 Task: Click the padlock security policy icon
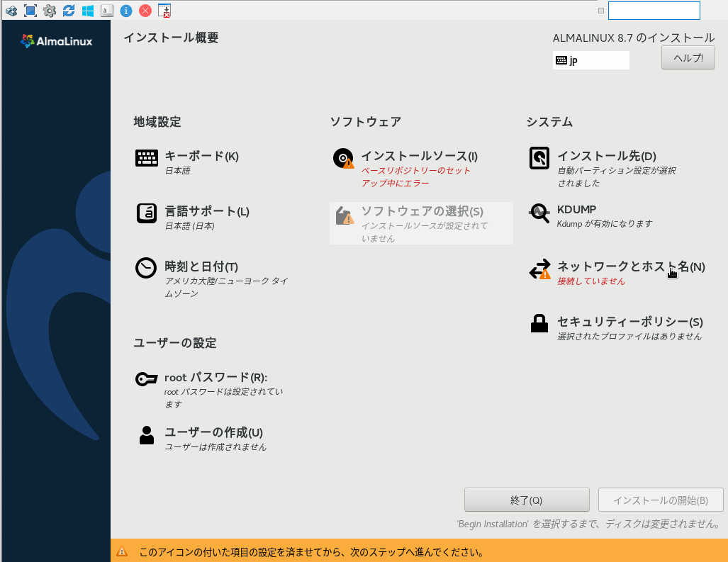point(539,323)
